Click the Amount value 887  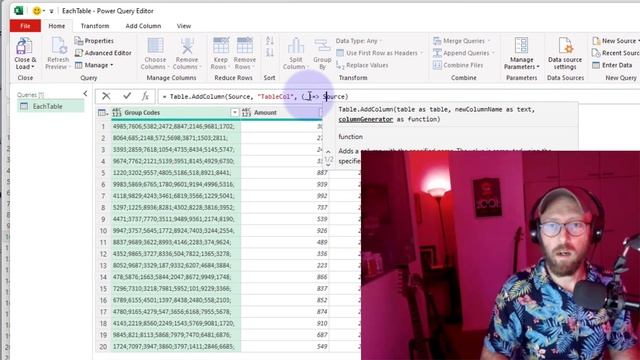[x=322, y=173]
